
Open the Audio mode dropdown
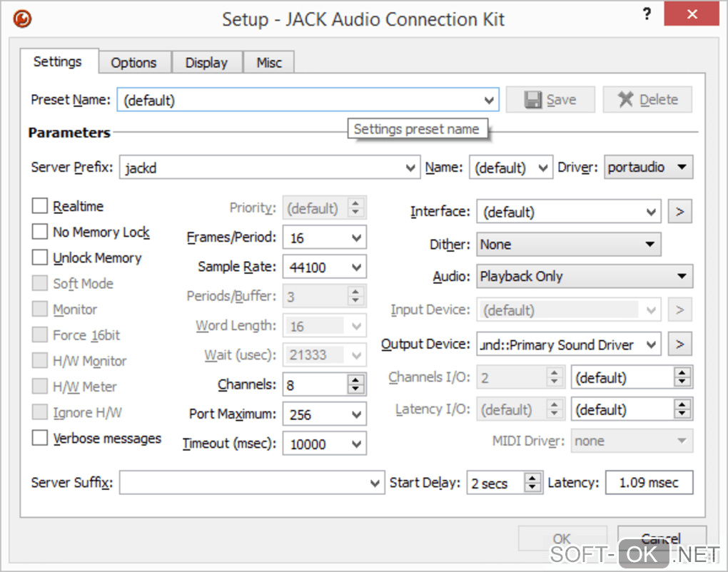click(x=584, y=276)
